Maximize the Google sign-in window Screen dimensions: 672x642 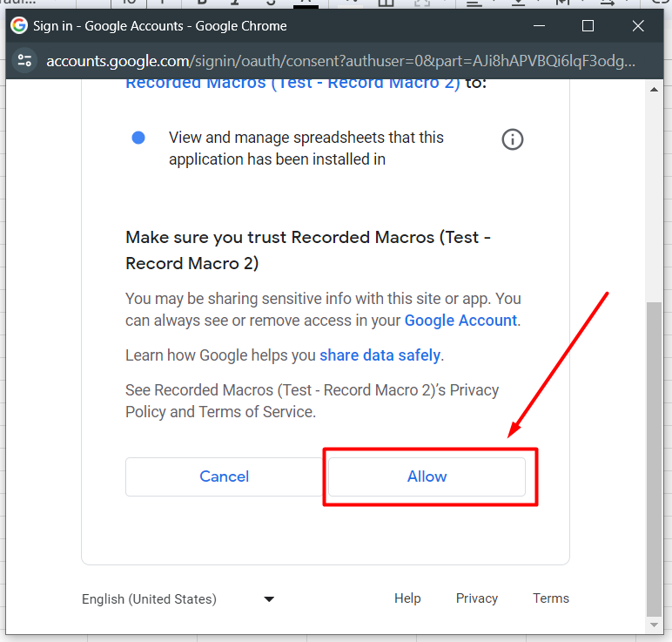coord(588,26)
